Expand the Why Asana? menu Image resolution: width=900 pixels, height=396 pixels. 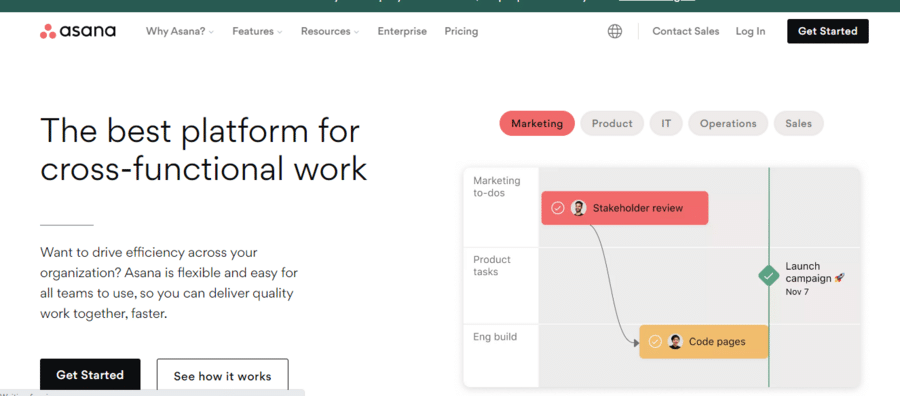180,31
